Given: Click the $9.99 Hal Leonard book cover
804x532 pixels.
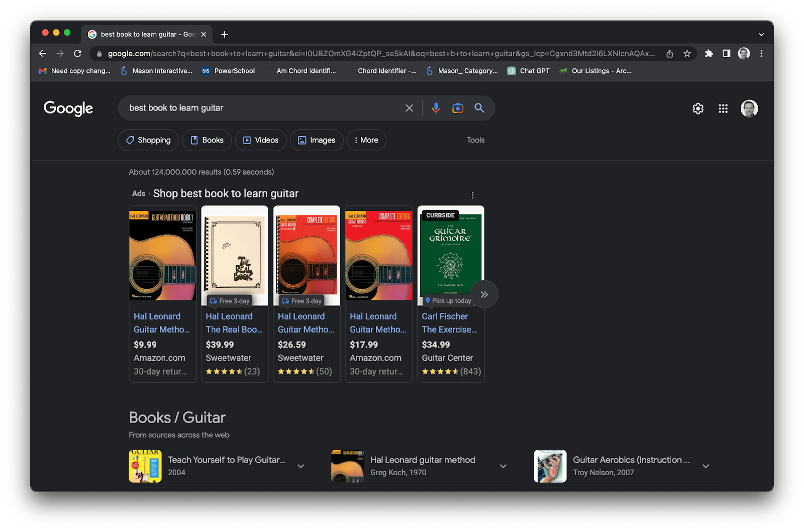Looking at the screenshot, I should [162, 256].
